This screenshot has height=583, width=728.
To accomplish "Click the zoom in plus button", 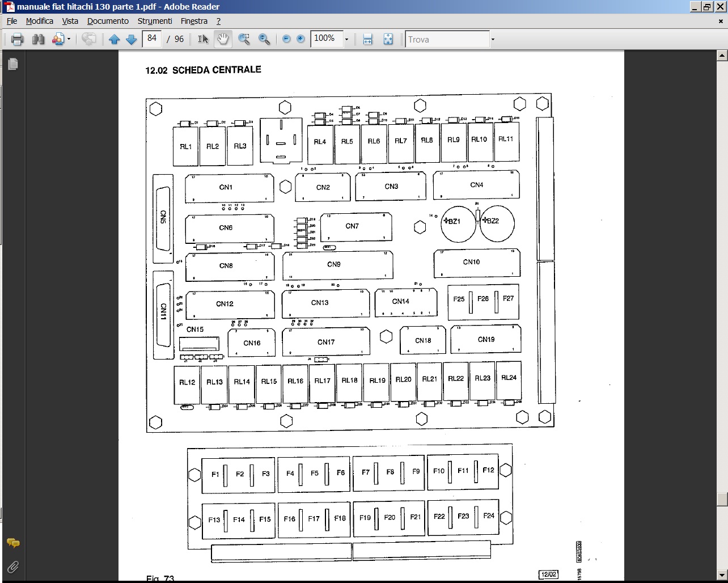I will coord(300,39).
